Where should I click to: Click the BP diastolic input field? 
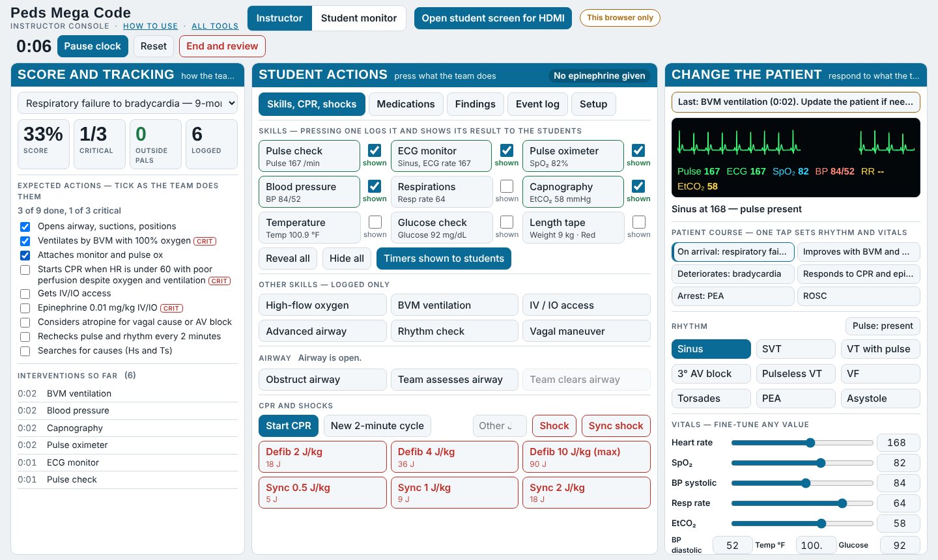(732, 546)
